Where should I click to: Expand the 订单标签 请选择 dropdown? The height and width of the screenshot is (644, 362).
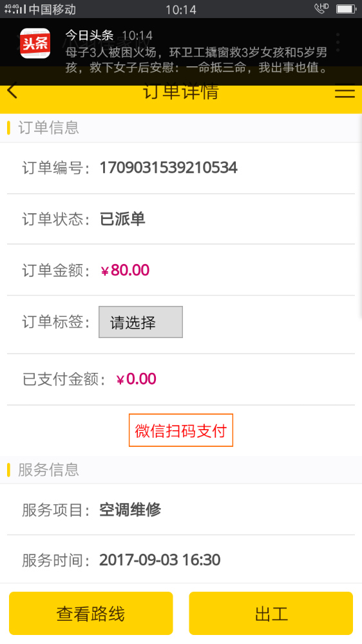pos(140,322)
